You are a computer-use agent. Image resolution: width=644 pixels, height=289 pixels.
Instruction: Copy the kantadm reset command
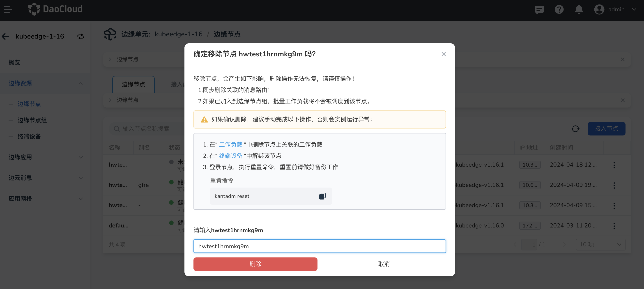click(x=322, y=196)
